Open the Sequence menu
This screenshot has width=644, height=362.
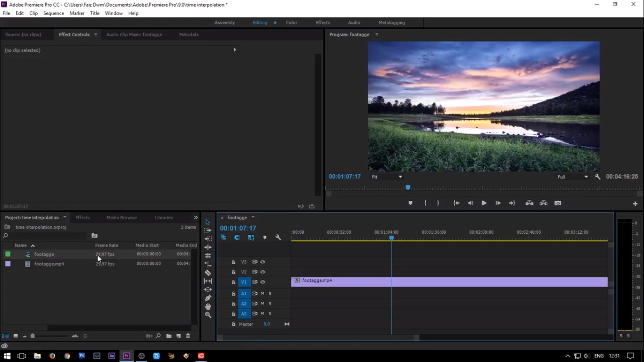[x=53, y=13]
